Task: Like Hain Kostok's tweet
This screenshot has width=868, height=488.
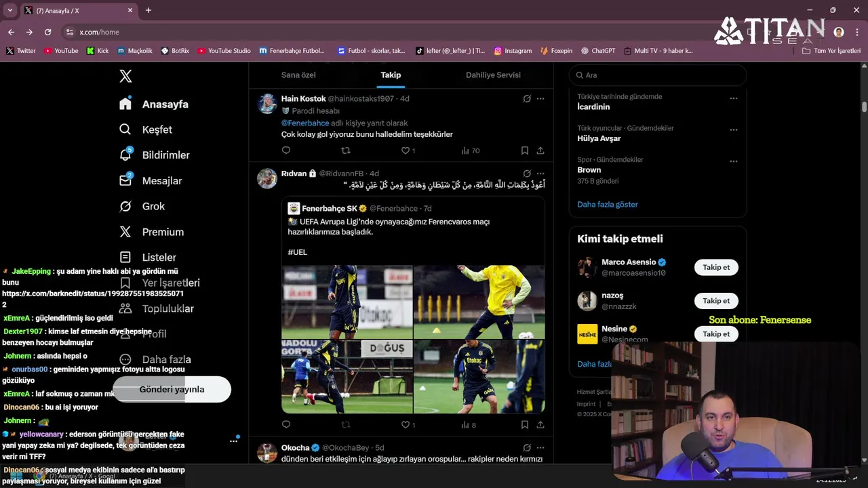Action: pyautogui.click(x=406, y=150)
